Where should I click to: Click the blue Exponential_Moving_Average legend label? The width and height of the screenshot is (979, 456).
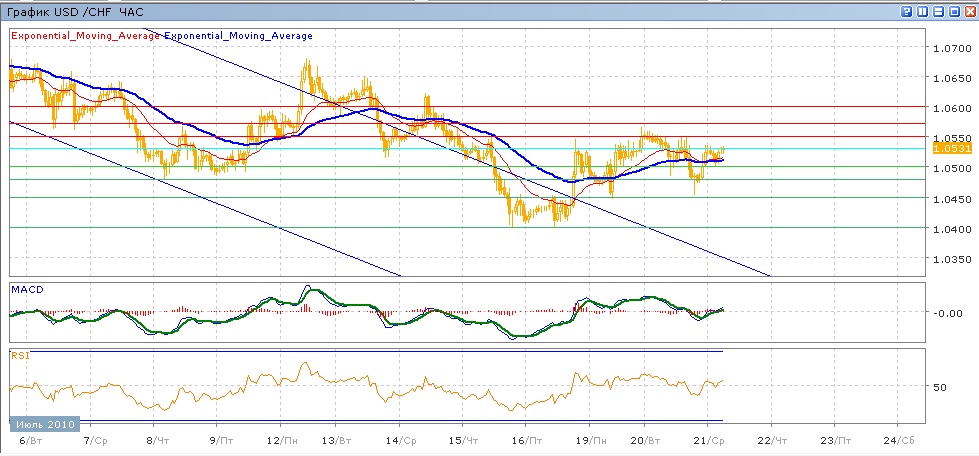pyautogui.click(x=238, y=36)
